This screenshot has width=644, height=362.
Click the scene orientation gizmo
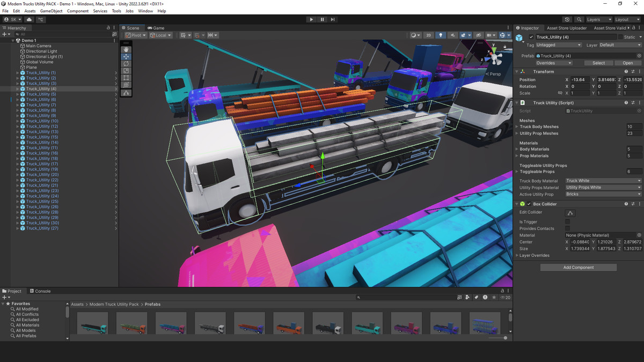click(495, 57)
